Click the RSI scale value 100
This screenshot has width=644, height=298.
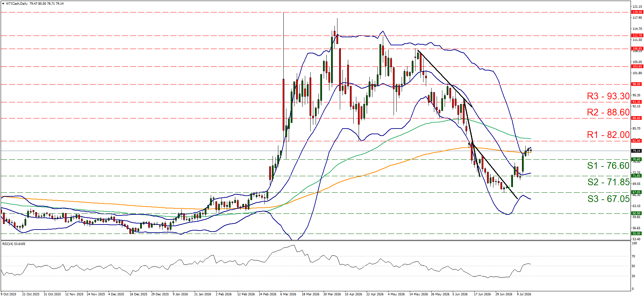tap(634, 243)
